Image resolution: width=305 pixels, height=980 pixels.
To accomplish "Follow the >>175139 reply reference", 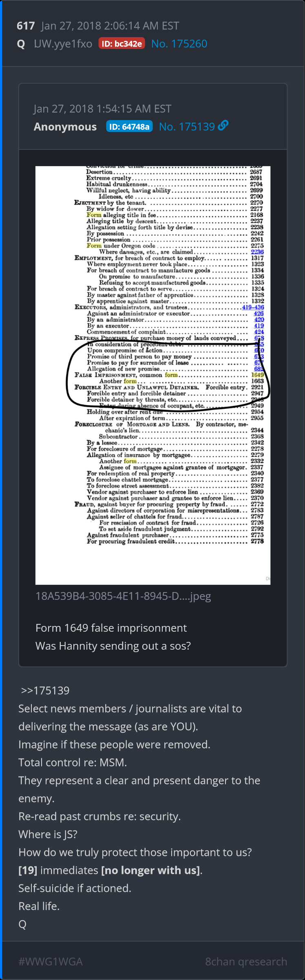I will (45, 690).
